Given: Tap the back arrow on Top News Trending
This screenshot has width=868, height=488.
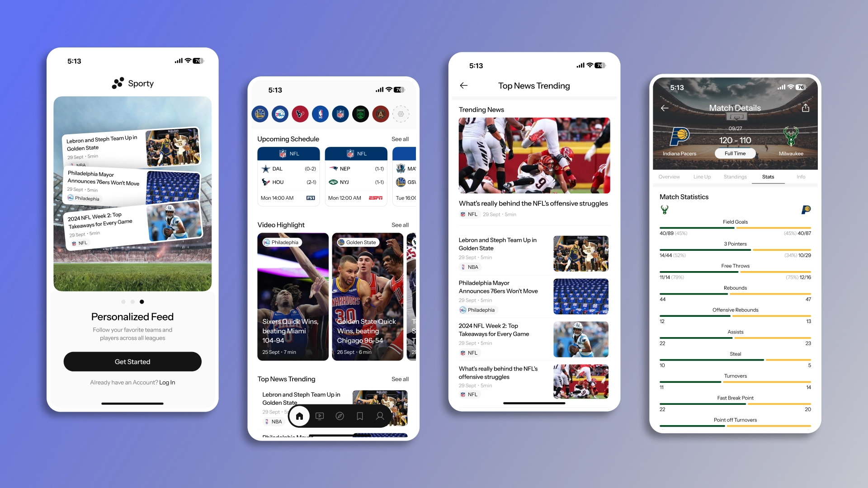Looking at the screenshot, I should click(x=464, y=85).
